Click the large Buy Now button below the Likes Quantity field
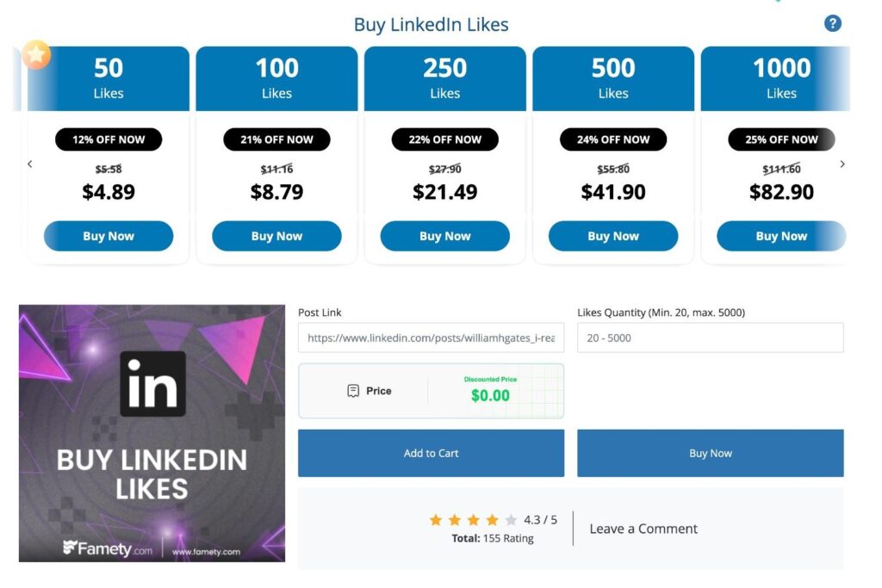 click(710, 453)
